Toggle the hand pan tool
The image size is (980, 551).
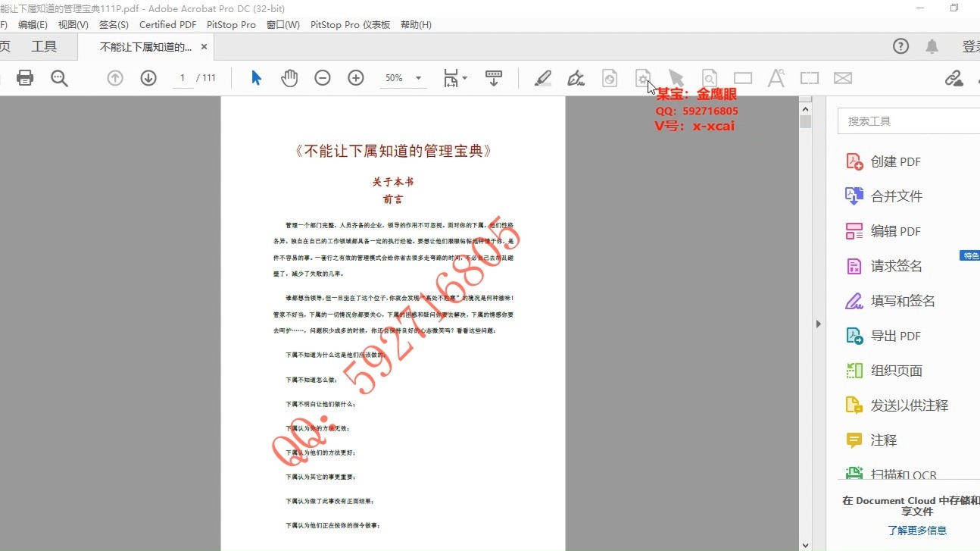coord(289,77)
